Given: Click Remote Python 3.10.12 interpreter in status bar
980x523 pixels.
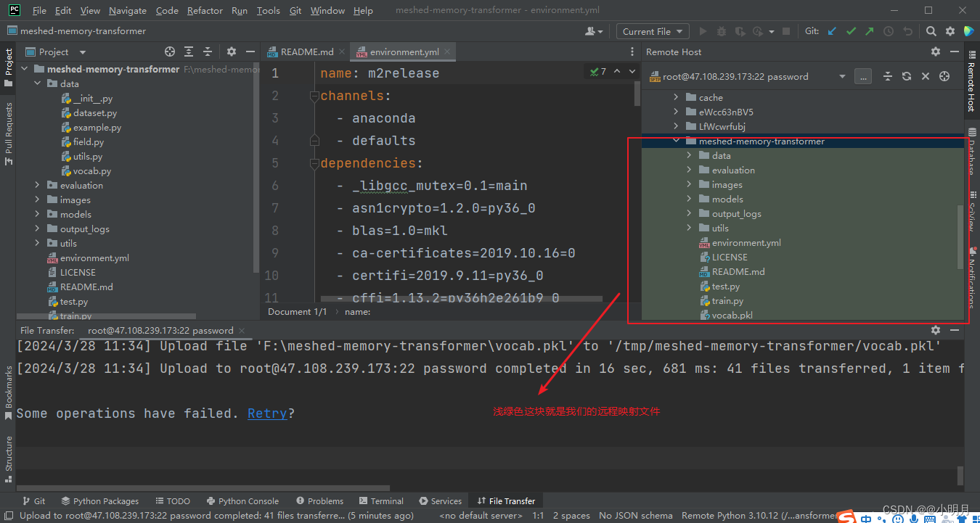Looking at the screenshot, I should pos(758,516).
